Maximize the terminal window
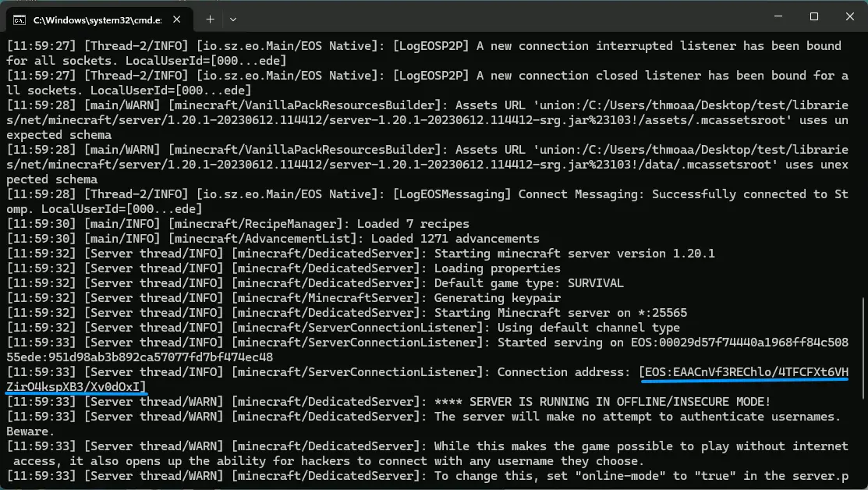The width and height of the screenshot is (868, 490). tap(813, 16)
